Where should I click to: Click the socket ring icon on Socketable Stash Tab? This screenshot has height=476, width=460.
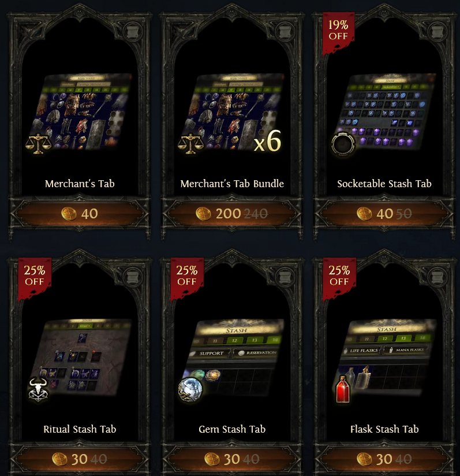pos(343,144)
